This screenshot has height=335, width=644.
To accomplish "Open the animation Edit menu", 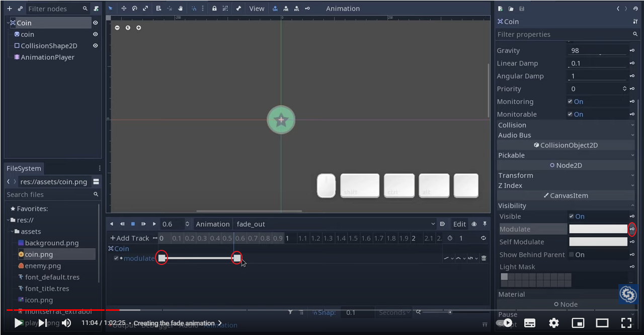I will point(459,224).
